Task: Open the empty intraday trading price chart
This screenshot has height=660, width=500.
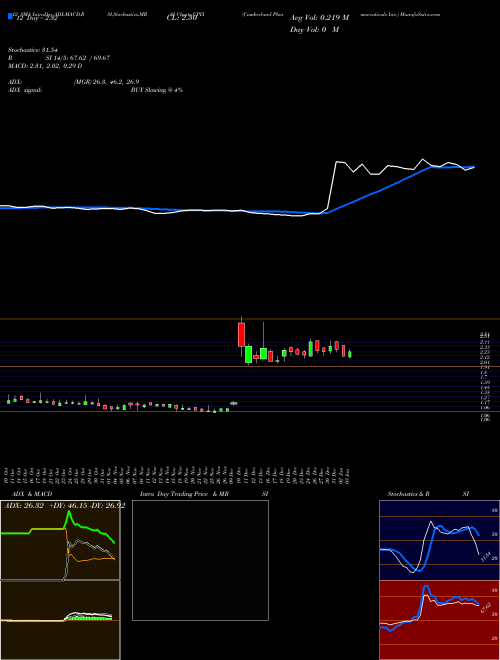Action: (200, 560)
